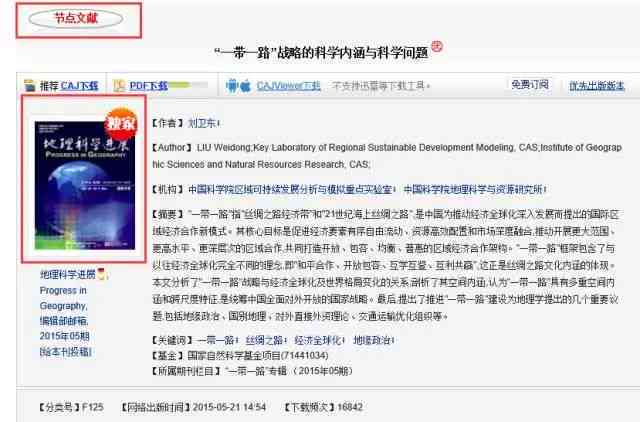This screenshot has height=422, width=640.
Task: Click the Apple icon beside CAJViewer
Action: click(x=245, y=86)
